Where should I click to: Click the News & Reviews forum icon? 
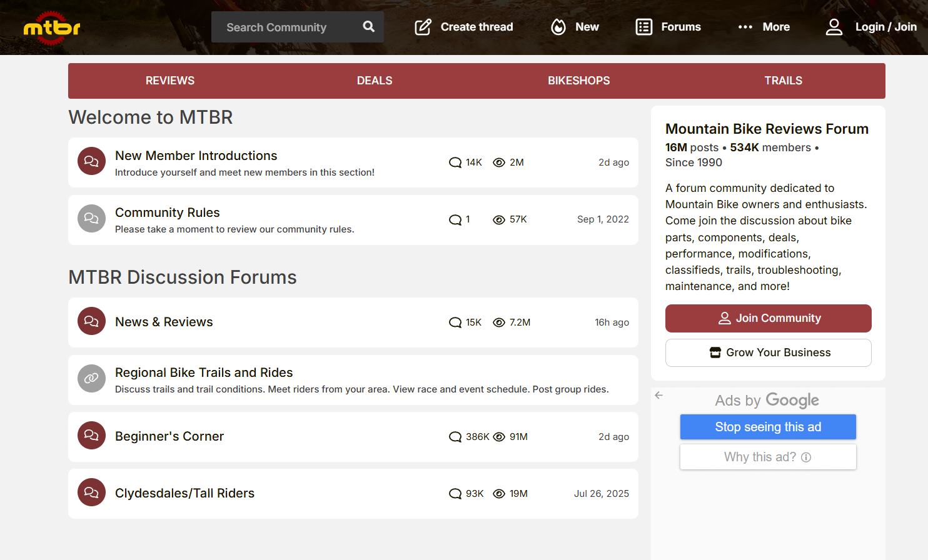91,321
